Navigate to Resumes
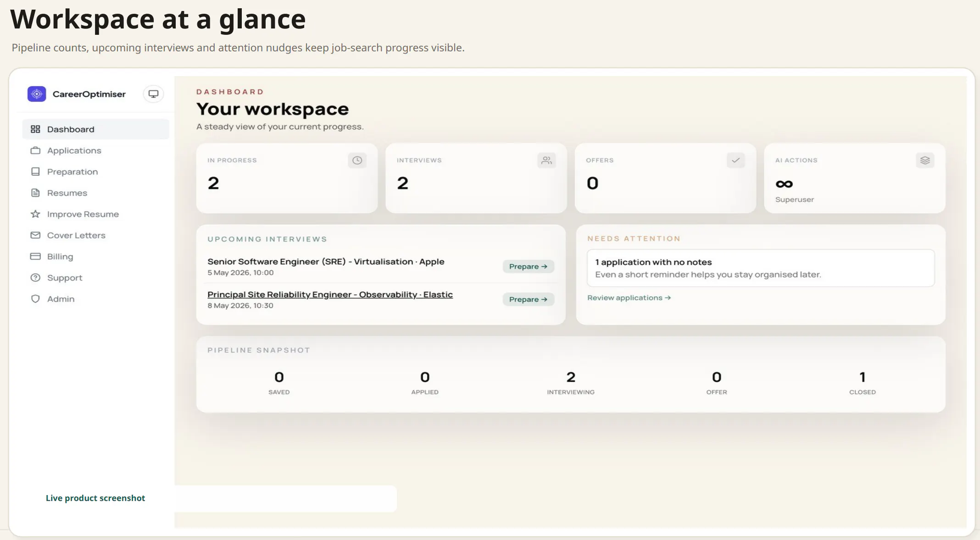The width and height of the screenshot is (980, 540). click(x=95, y=193)
